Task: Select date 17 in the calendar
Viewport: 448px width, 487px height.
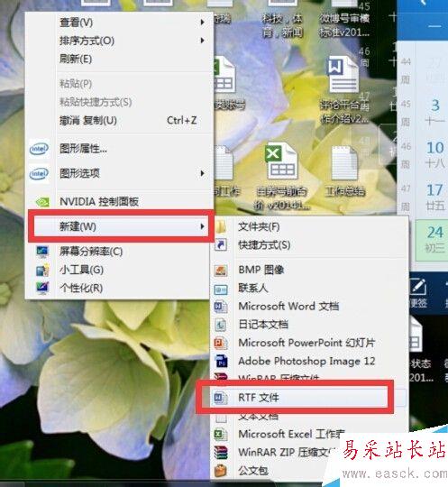Action: (x=435, y=189)
